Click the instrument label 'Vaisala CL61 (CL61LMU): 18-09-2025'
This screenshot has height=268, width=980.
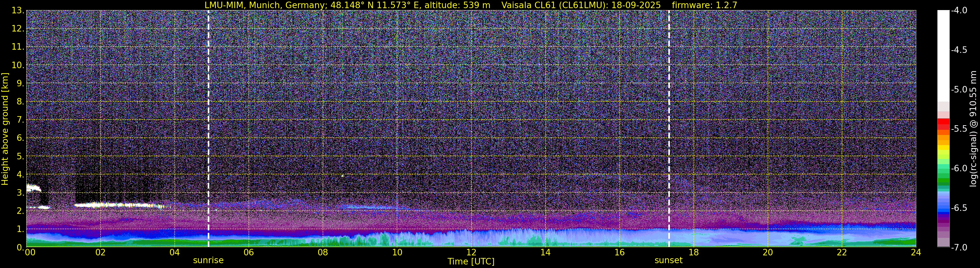coord(581,5)
